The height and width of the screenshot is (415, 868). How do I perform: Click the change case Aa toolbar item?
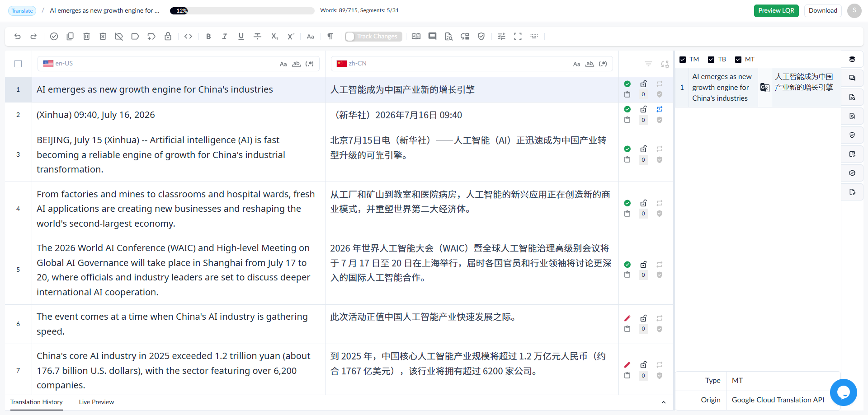pyautogui.click(x=311, y=37)
